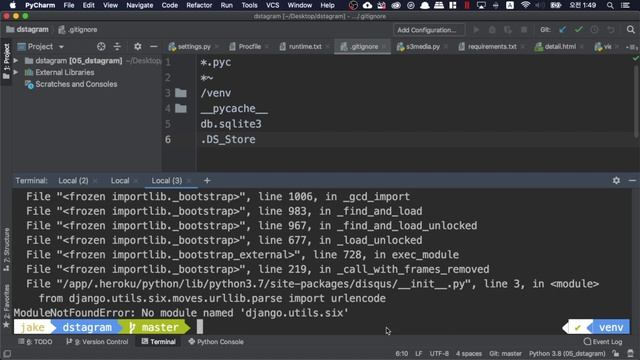This screenshot has width=640, height=360.
Task: Open Search Everywhere magnifier in toolbar
Action: click(631, 29)
